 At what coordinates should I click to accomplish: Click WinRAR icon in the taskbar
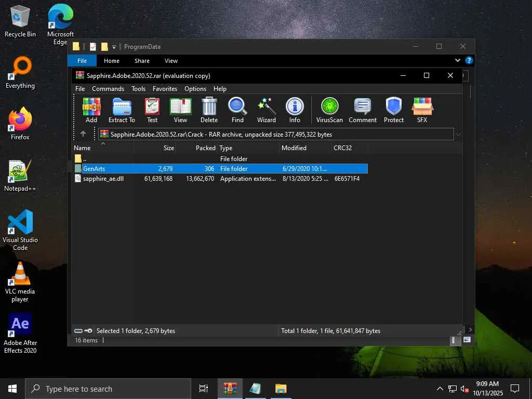230,389
